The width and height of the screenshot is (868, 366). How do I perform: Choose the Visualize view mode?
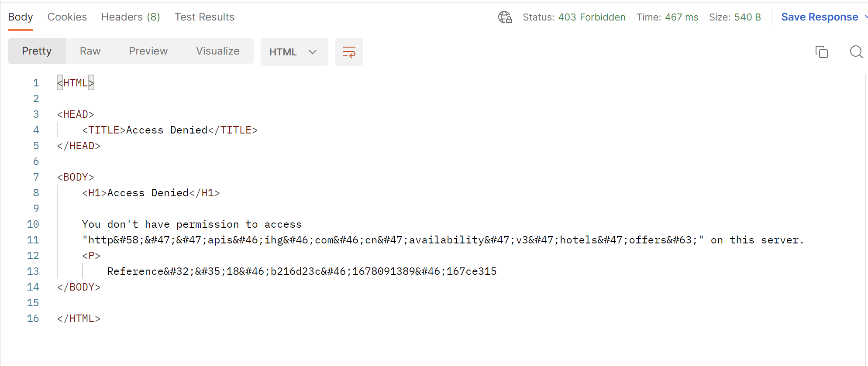tap(217, 51)
